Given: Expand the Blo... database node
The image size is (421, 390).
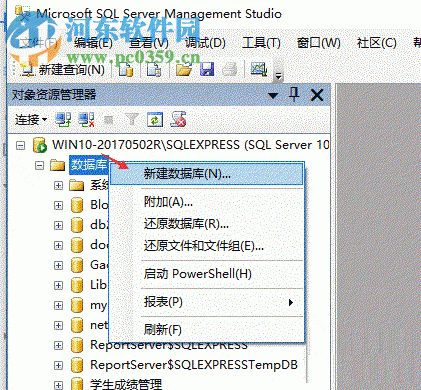Looking at the screenshot, I should click(x=58, y=205).
